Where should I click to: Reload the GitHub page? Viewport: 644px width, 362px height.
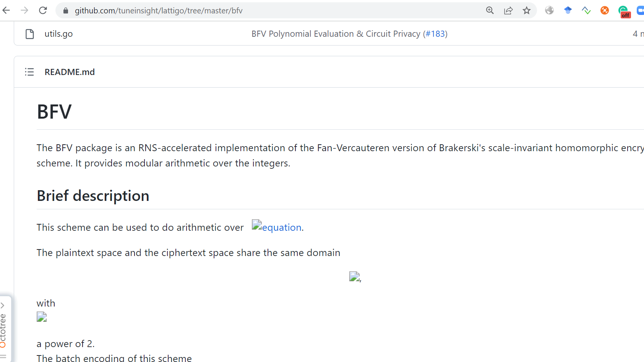click(x=43, y=10)
